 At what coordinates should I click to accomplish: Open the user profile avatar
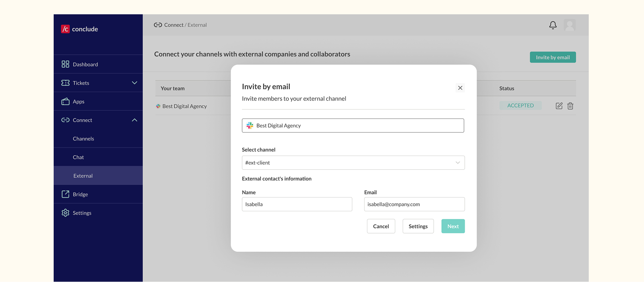pyautogui.click(x=570, y=25)
